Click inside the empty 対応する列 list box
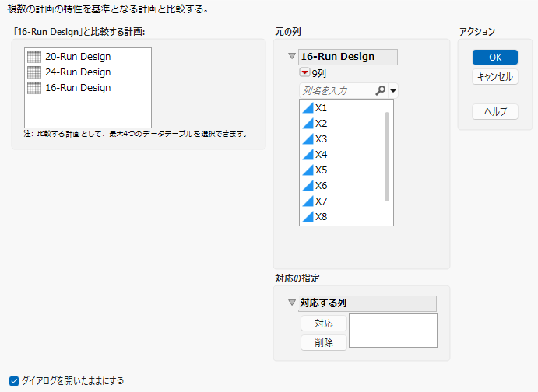 [393, 331]
